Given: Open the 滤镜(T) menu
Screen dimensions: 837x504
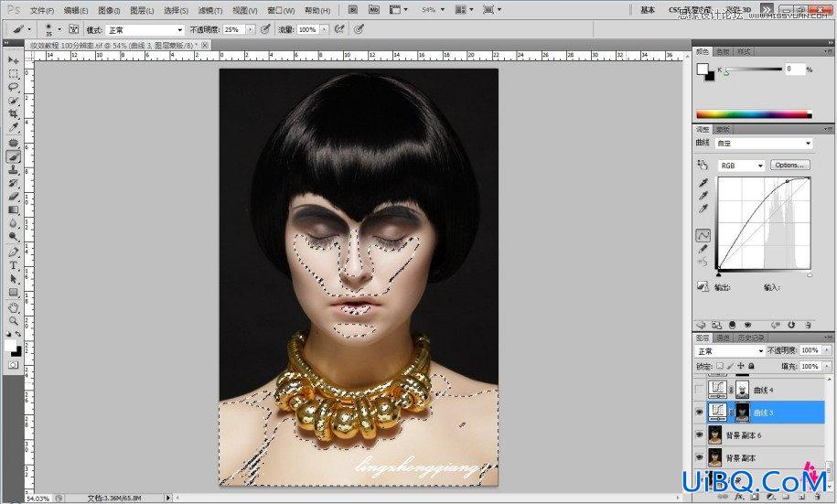Looking at the screenshot, I should (x=209, y=10).
